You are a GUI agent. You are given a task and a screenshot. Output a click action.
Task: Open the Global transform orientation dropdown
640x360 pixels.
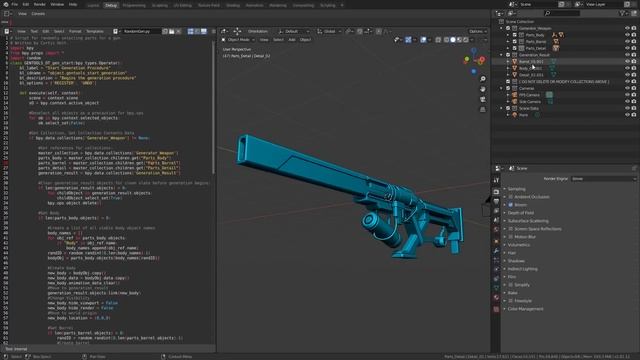(329, 31)
